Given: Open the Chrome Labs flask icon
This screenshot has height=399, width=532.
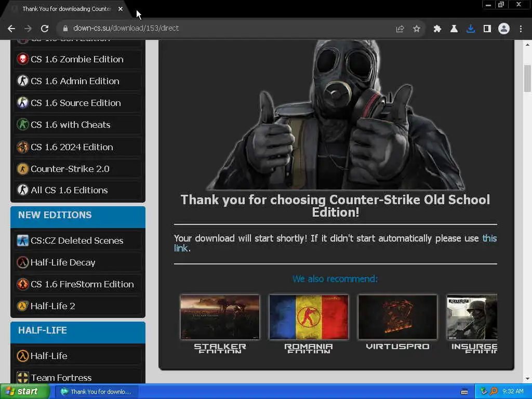Looking at the screenshot, I should 454,29.
